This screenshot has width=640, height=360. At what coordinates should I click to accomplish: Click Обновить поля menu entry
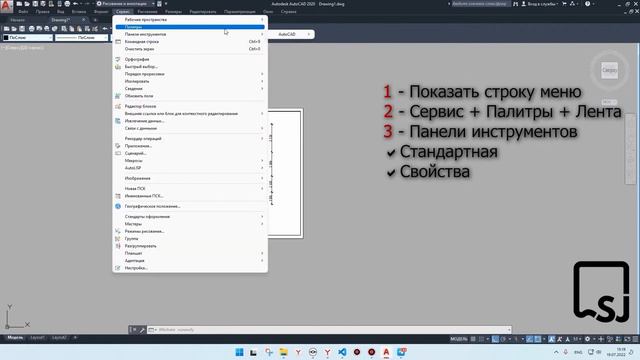[x=190, y=96]
